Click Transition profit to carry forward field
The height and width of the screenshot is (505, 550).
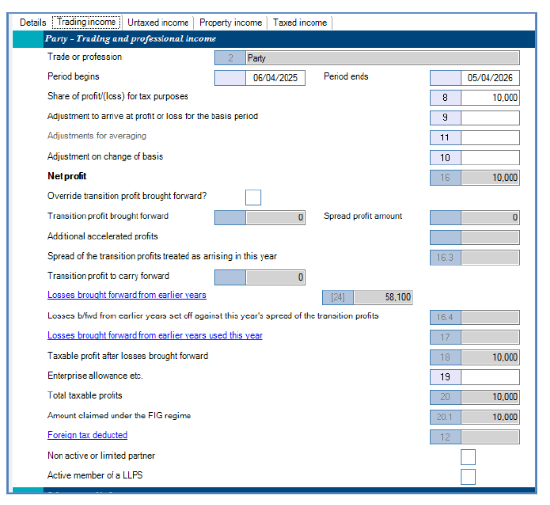coord(275,277)
